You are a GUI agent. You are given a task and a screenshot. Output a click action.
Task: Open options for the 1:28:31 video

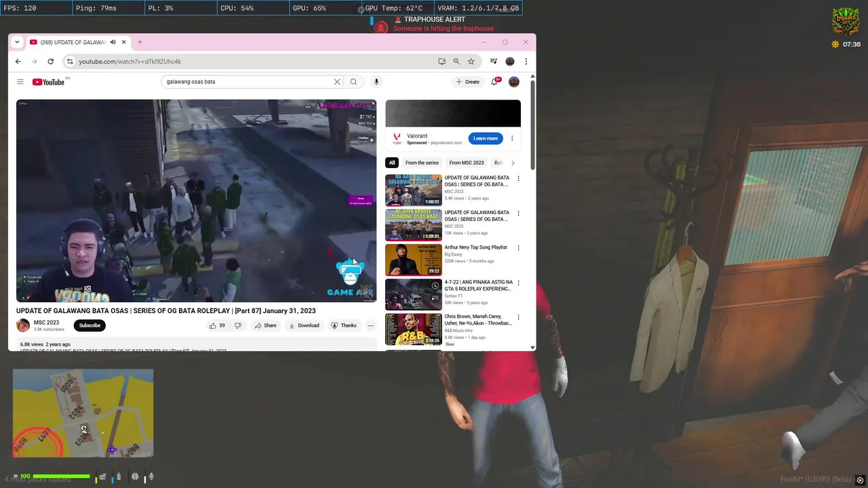click(x=519, y=213)
